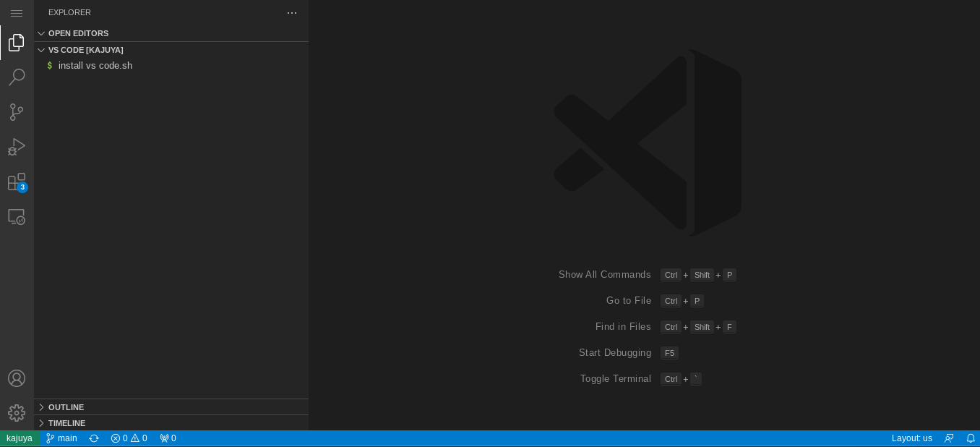Select the Explorer view in activity bar
Viewport: 980px width, 447px height.
pyautogui.click(x=17, y=43)
